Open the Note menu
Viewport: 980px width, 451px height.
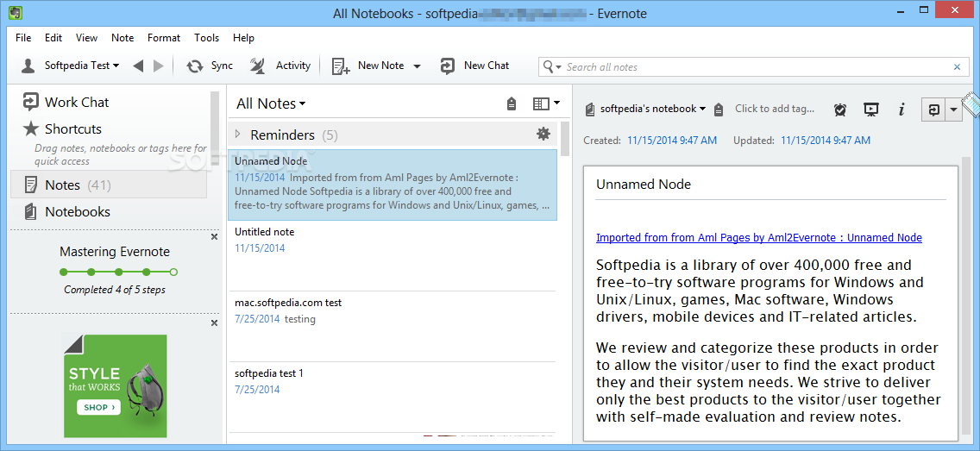(x=122, y=37)
